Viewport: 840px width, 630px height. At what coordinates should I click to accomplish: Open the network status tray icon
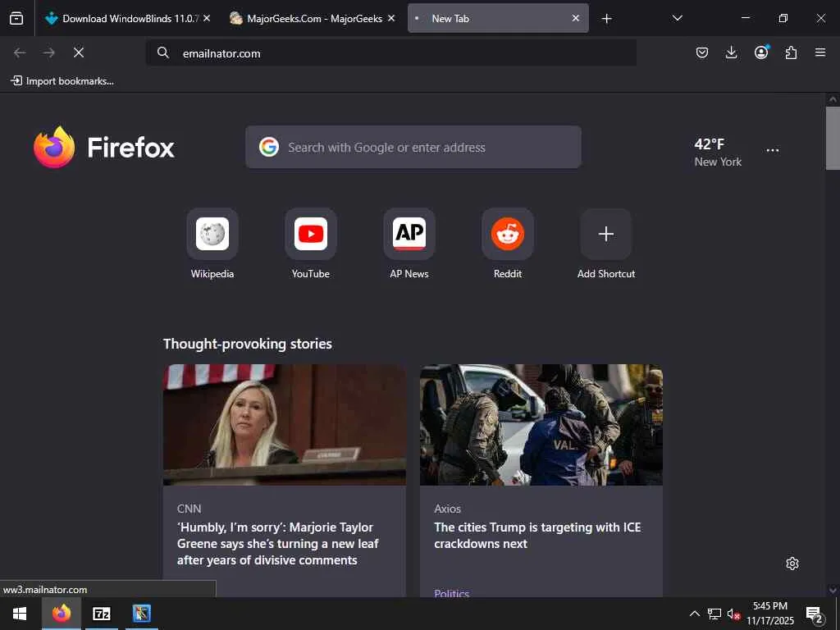[714, 614]
